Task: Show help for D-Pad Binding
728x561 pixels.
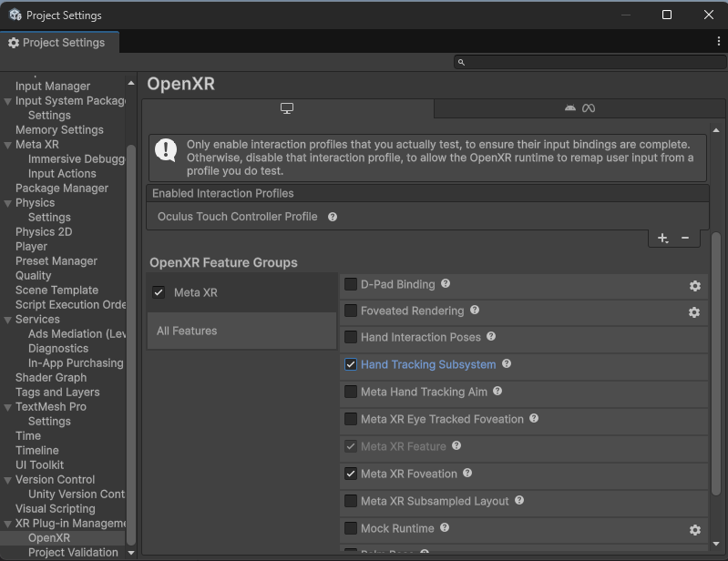Action: [446, 283]
